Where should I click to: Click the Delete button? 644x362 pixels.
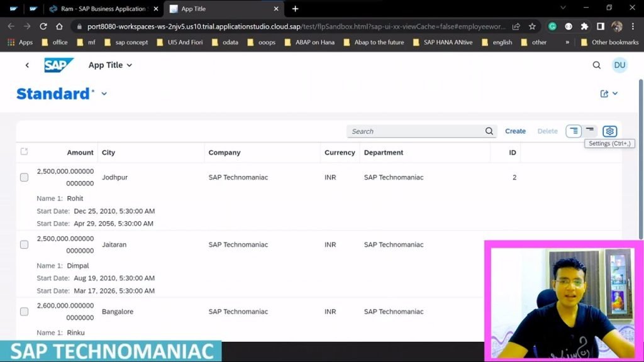pos(547,131)
